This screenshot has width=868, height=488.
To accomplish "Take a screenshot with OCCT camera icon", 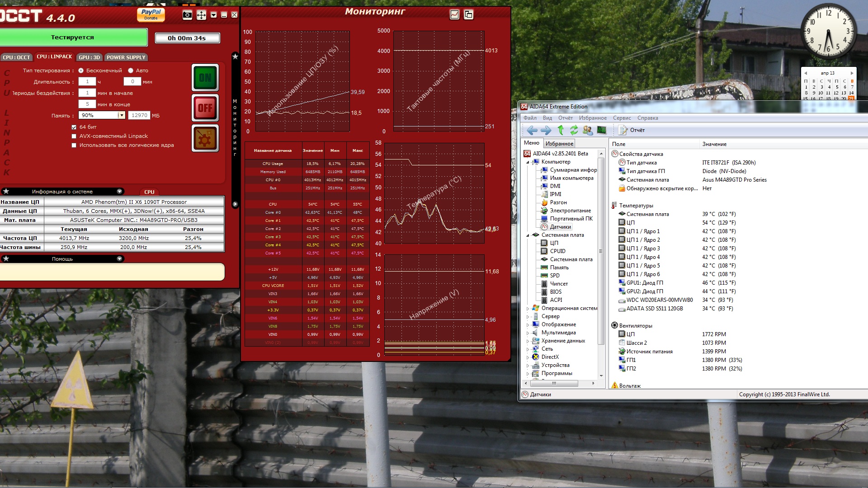I will pos(187,15).
